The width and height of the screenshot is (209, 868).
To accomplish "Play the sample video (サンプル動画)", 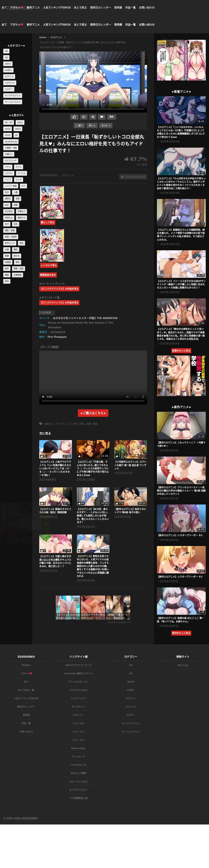I will coord(43,397).
